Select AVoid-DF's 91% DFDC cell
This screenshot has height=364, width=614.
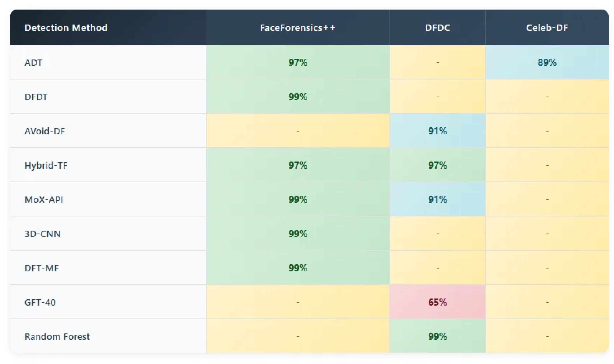pos(437,131)
